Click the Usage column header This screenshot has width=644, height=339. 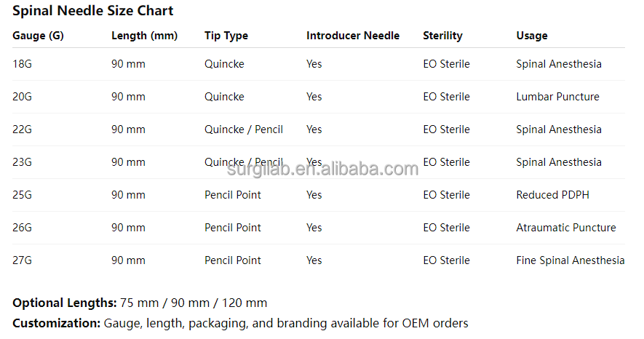[532, 36]
